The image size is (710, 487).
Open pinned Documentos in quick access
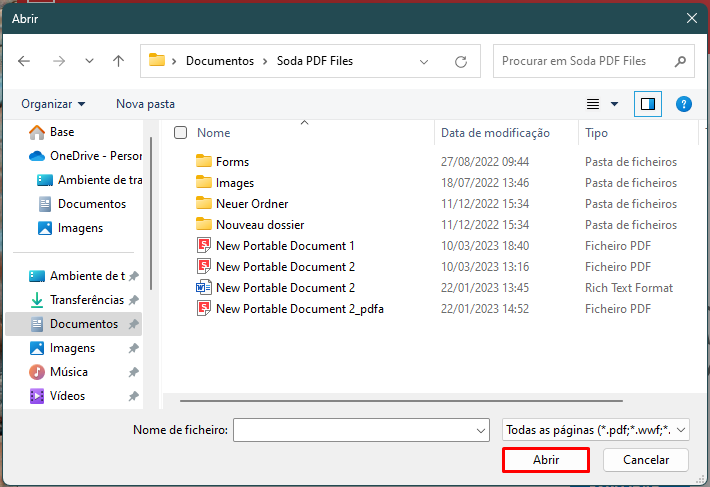click(73, 324)
